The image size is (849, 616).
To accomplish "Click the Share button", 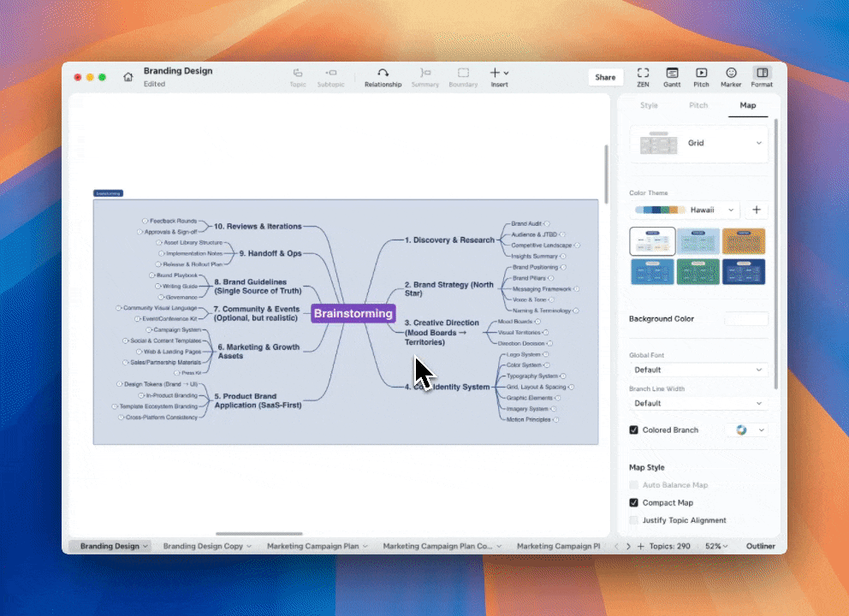I will point(605,77).
